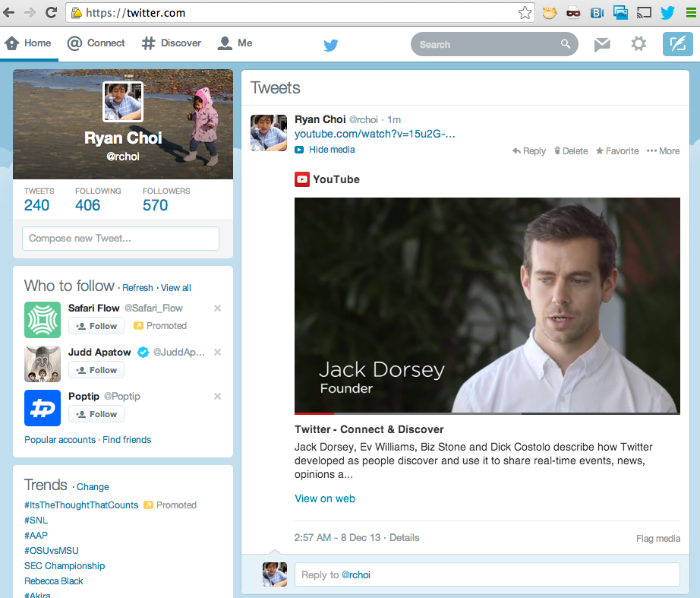Refresh Who to follow suggestions
The image size is (700, 598).
coord(137,288)
